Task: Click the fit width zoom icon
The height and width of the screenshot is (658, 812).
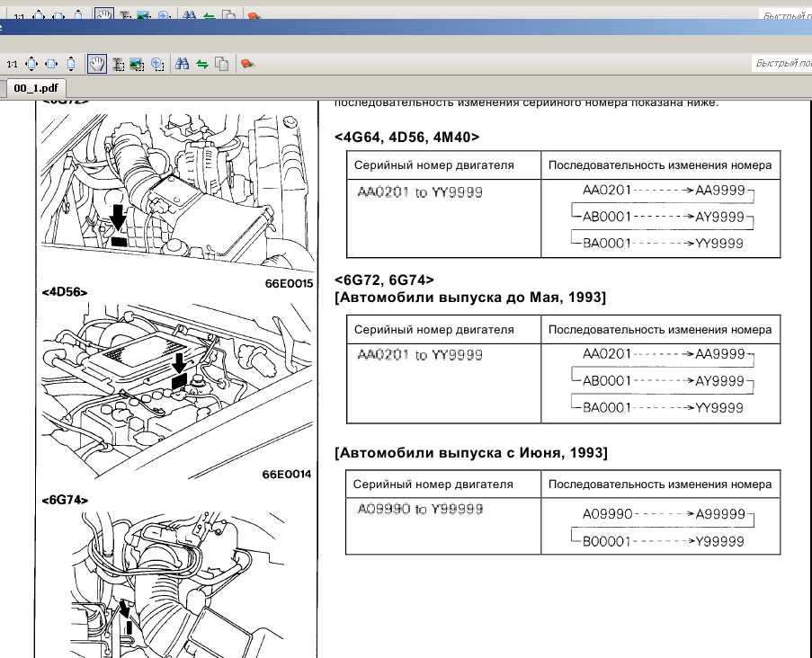Action: [52, 64]
